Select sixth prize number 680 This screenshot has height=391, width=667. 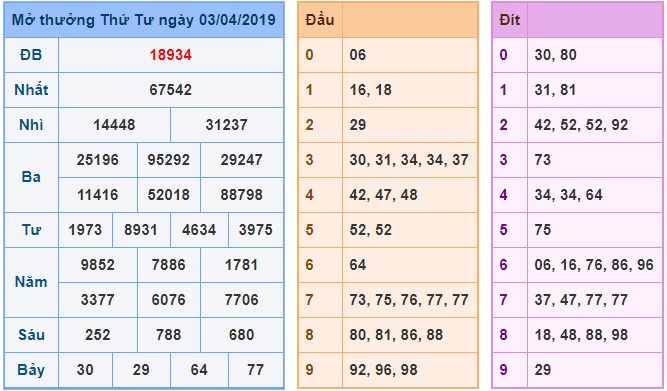point(241,335)
